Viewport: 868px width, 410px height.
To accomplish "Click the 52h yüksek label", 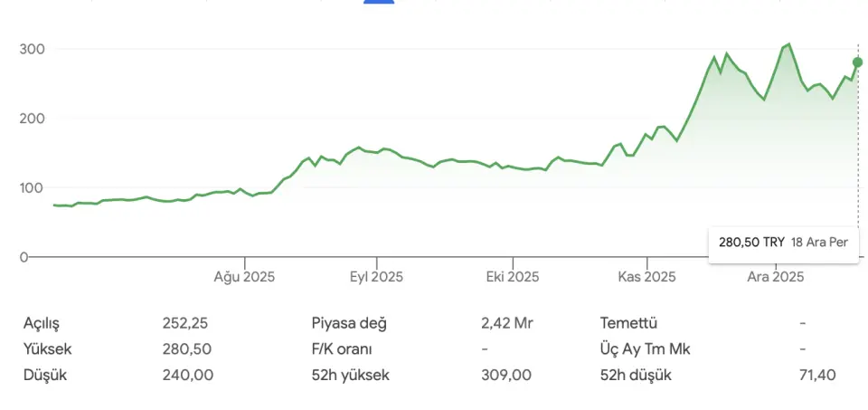I will click(x=350, y=375).
